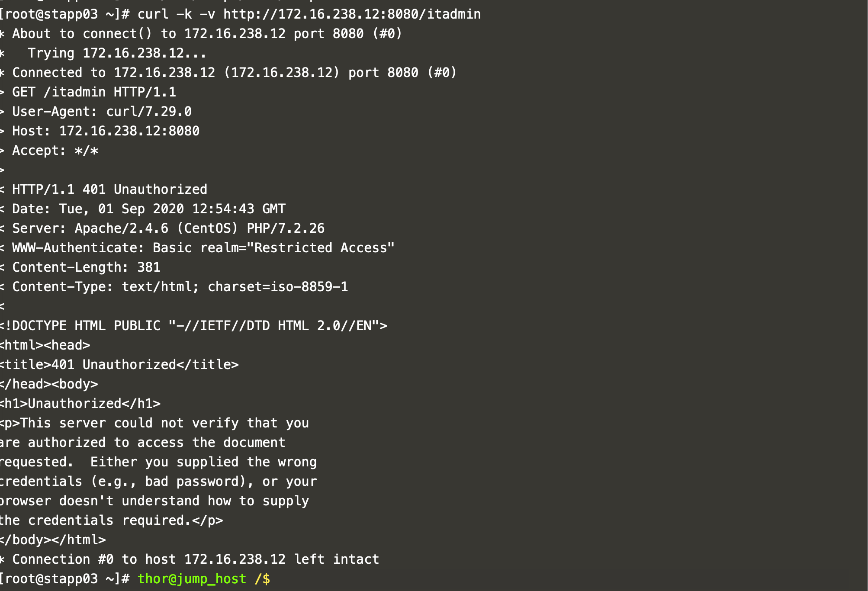
Task: Click the DOCTYPE HTML PUBLIC line
Action: [193, 326]
